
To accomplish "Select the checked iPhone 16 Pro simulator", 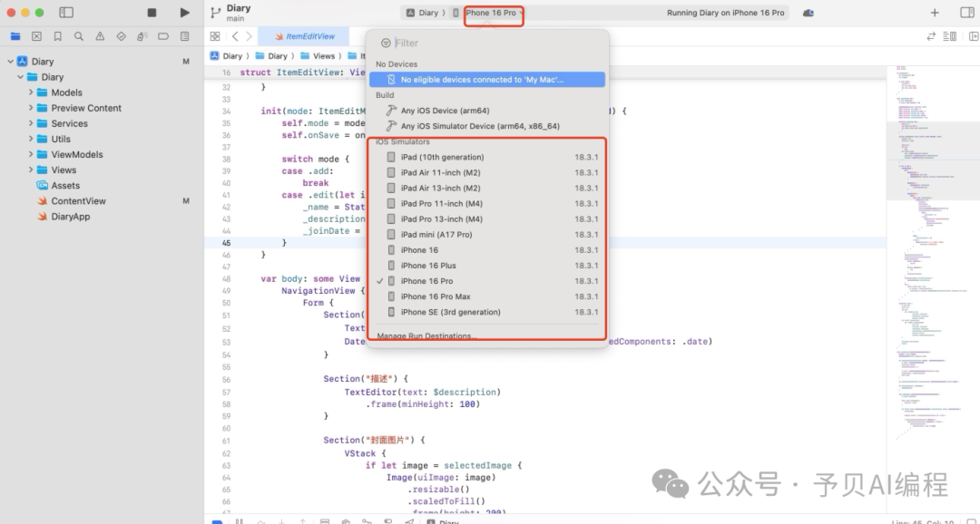I will pos(487,281).
